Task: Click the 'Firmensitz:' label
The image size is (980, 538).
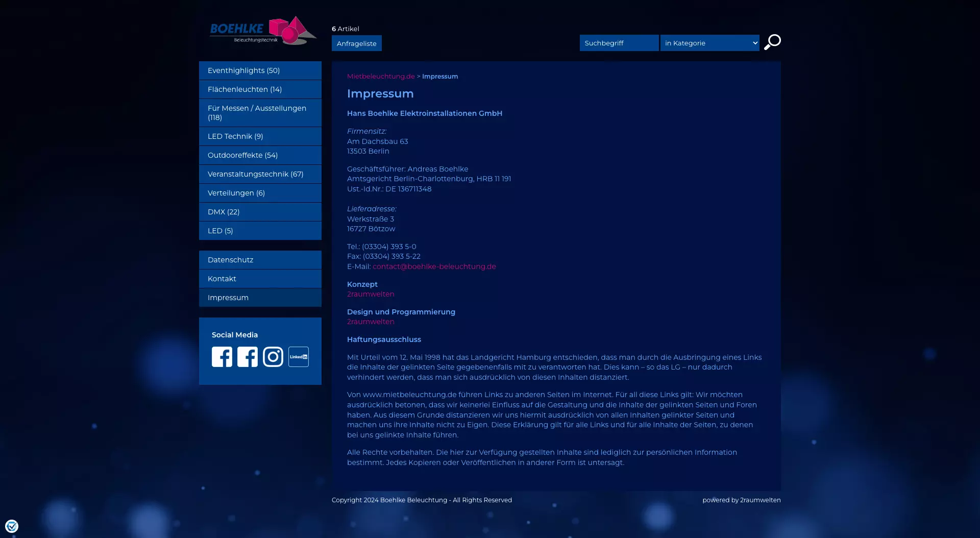Action: click(366, 131)
